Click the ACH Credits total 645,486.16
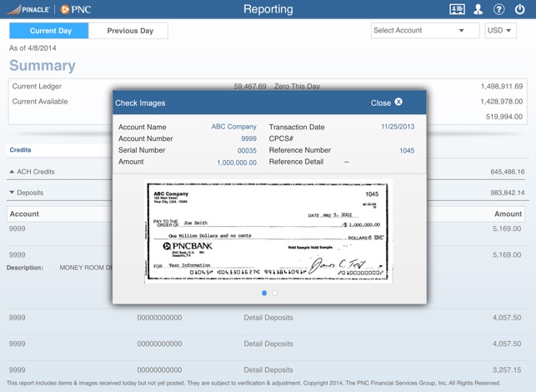536x392 pixels. (x=508, y=172)
